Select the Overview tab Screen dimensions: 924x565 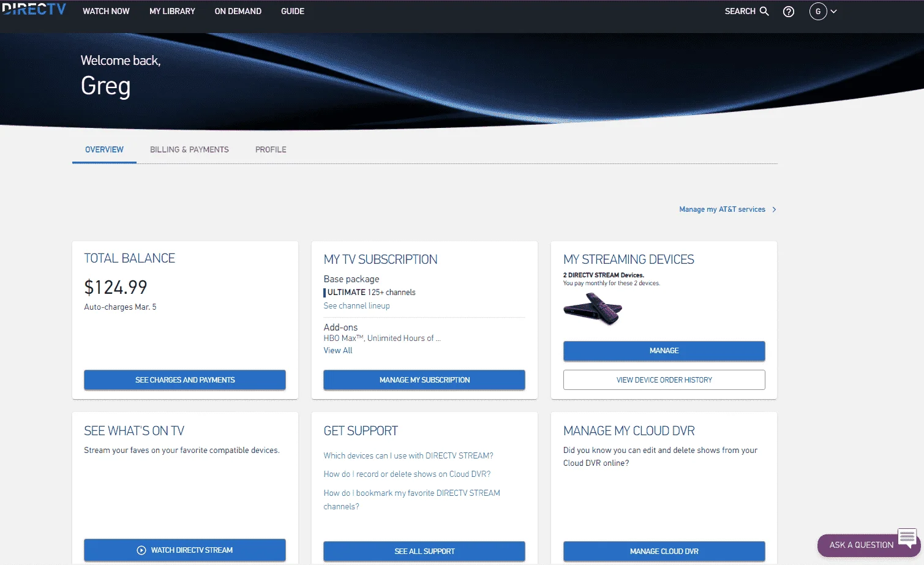coord(104,149)
